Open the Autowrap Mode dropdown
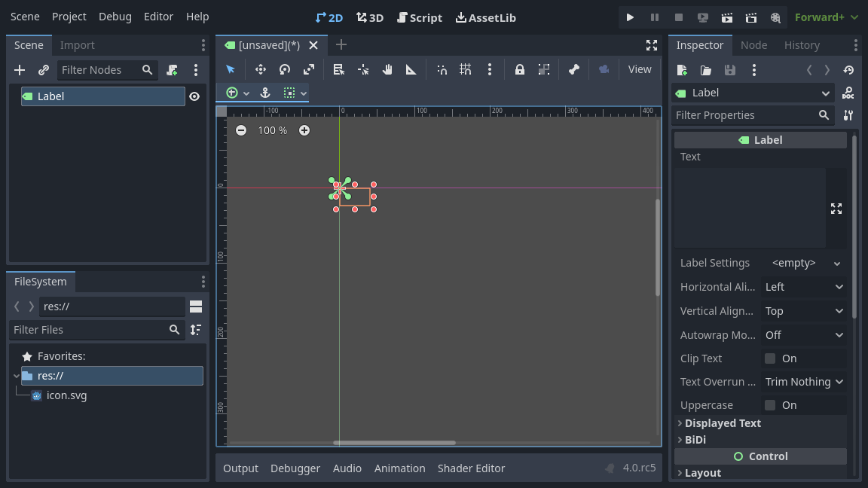 click(804, 334)
